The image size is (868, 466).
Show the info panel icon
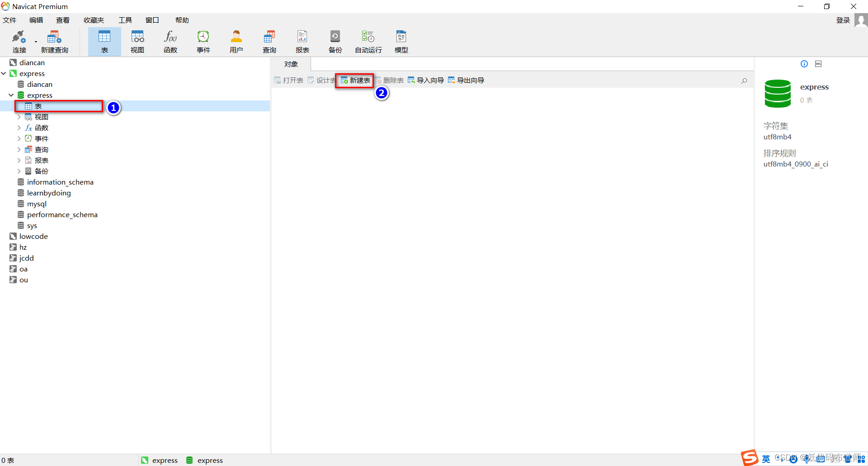pyautogui.click(x=804, y=64)
